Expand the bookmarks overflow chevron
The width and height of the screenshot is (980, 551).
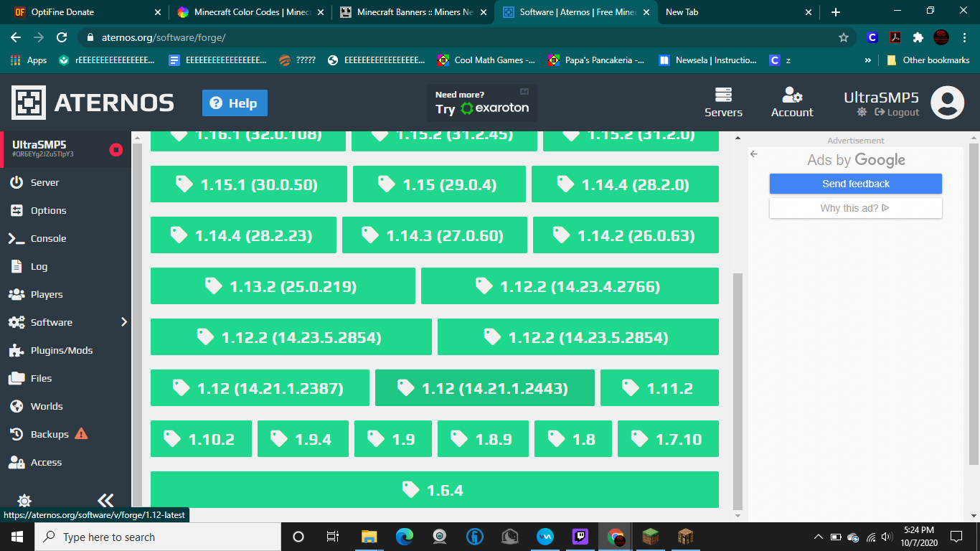868,60
